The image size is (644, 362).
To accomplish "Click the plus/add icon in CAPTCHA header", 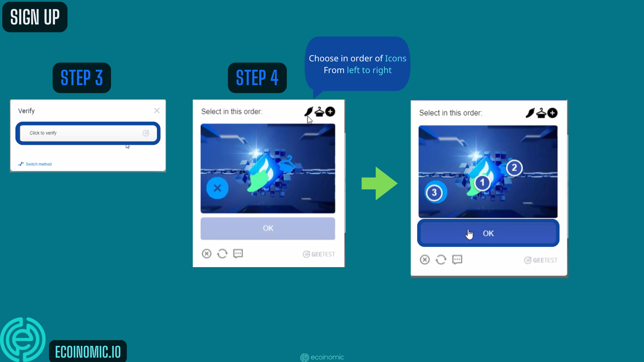I will [x=330, y=111].
